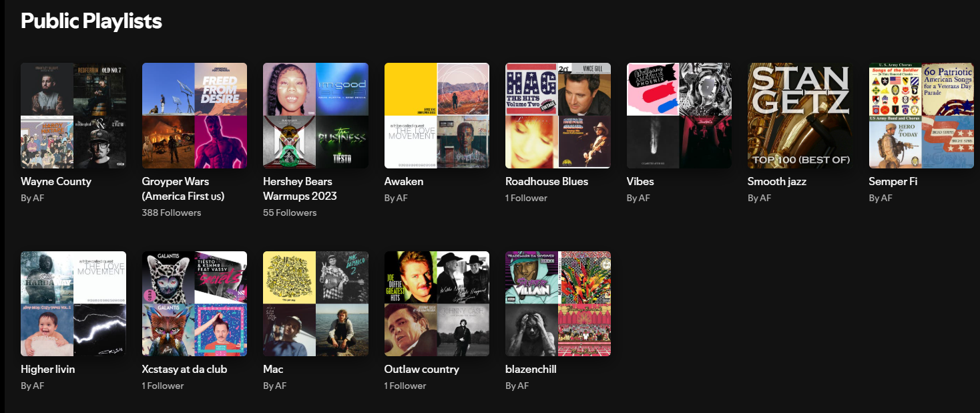Open the Mac playlist cover art
Image resolution: width=980 pixels, height=413 pixels.
pos(316,303)
